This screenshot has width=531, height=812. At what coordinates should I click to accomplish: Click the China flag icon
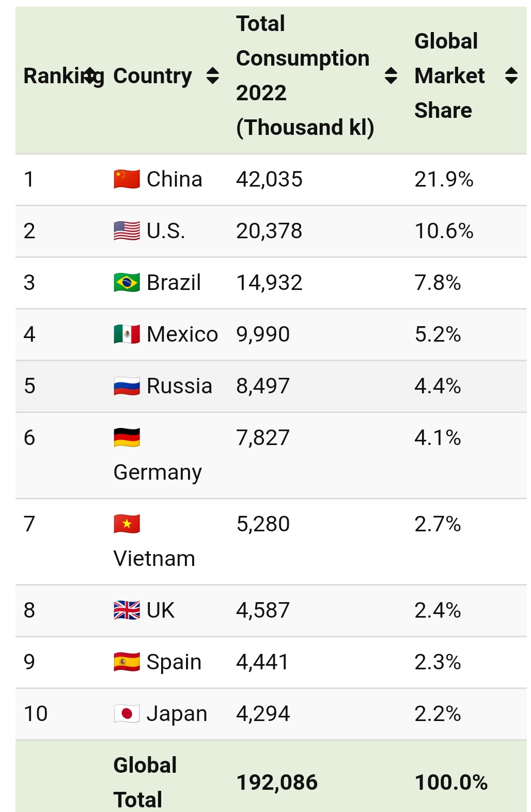tap(127, 179)
